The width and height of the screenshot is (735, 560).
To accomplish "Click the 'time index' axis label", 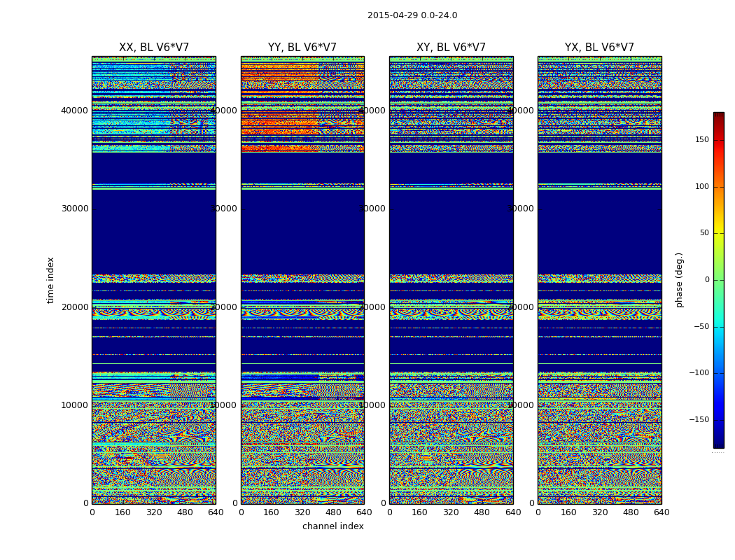I will pos(50,280).
